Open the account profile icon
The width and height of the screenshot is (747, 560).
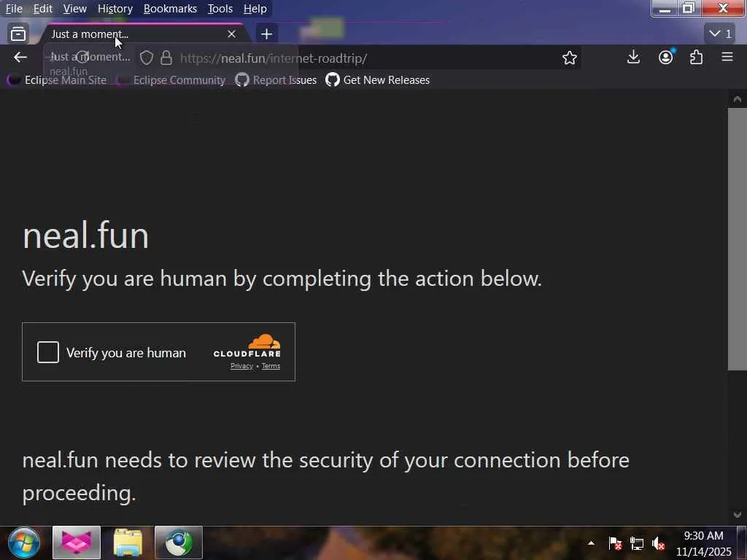[x=665, y=58]
